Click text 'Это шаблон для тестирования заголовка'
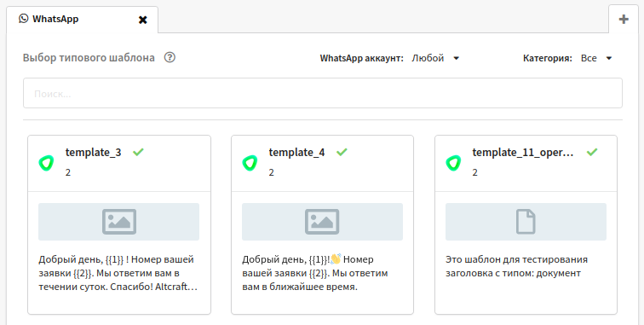The width and height of the screenshot is (644, 325). tap(517, 266)
